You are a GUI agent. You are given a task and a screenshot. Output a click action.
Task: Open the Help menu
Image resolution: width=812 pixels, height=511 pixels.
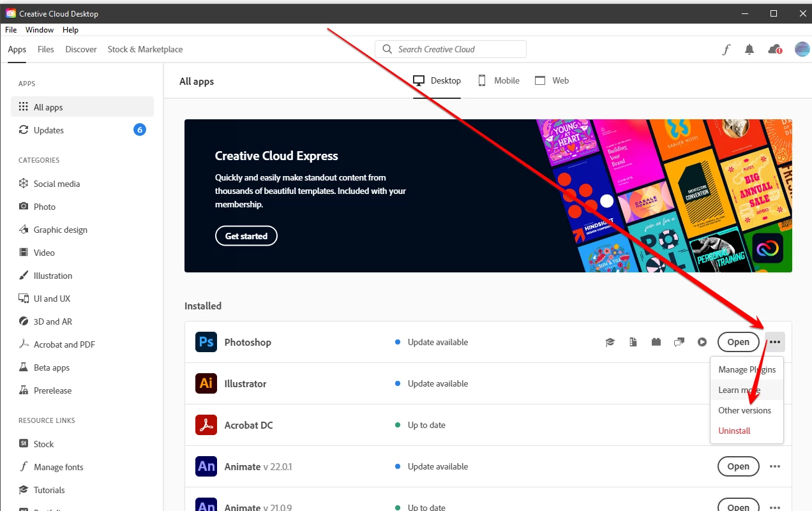pyautogui.click(x=70, y=30)
